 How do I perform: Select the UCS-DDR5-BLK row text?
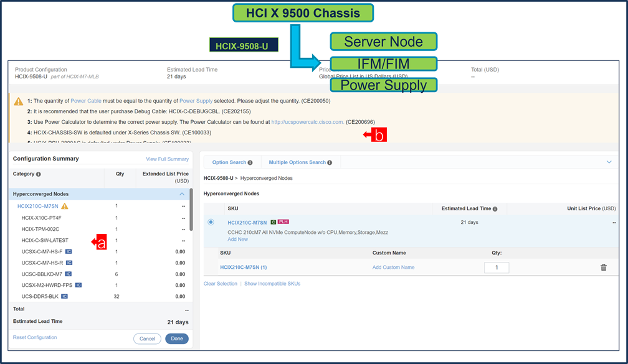point(40,296)
